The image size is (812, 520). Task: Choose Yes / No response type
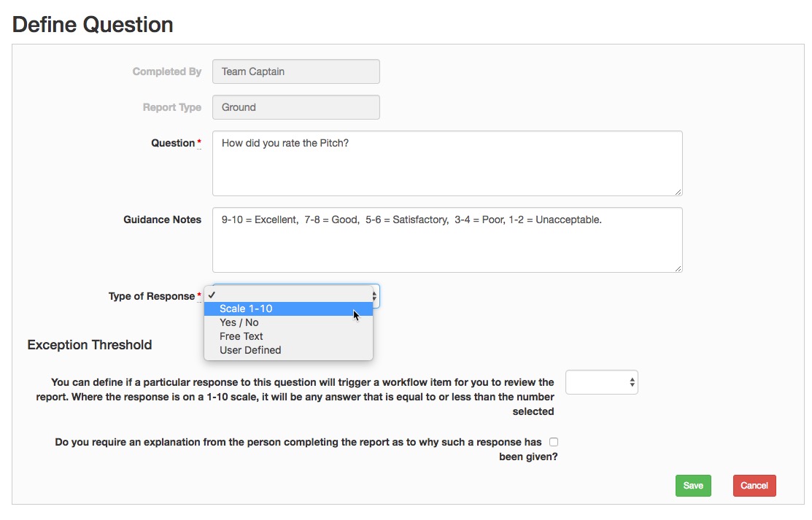coord(288,322)
